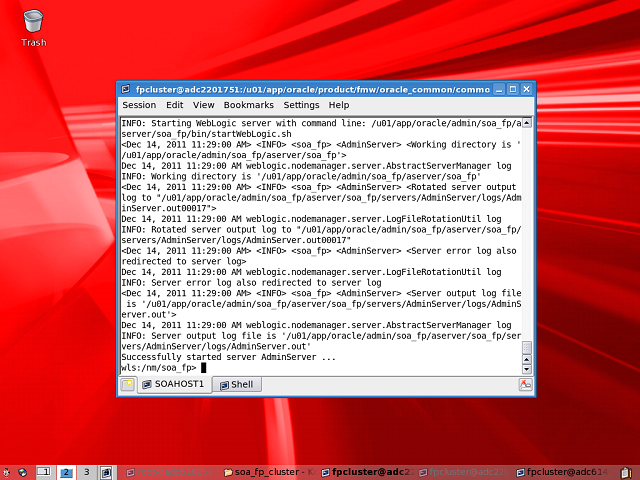
Task: Click the terminal scrollbar up arrow at top
Action: (527, 122)
